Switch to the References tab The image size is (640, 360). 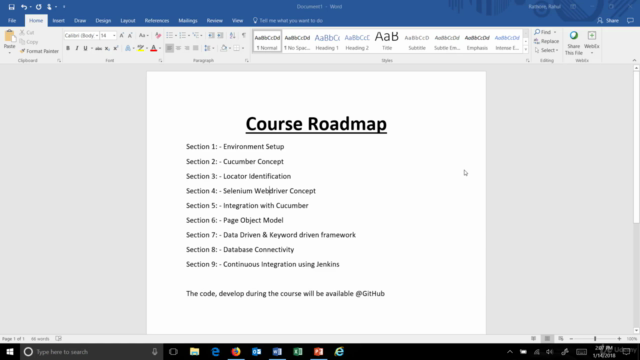pyautogui.click(x=157, y=20)
